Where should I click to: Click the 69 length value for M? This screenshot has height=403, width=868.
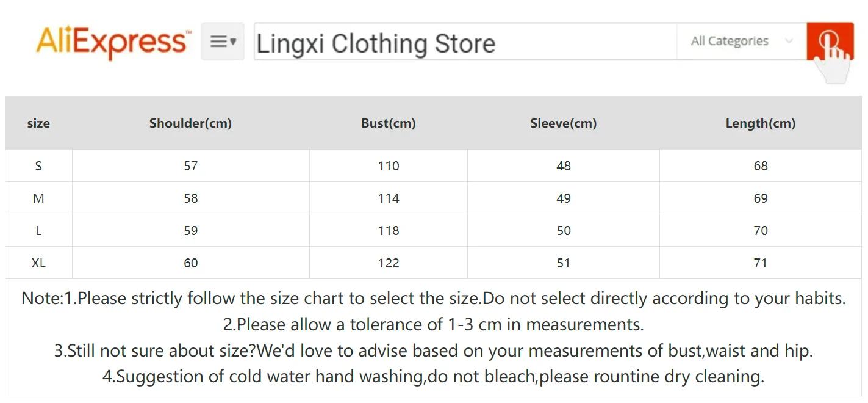point(760,198)
